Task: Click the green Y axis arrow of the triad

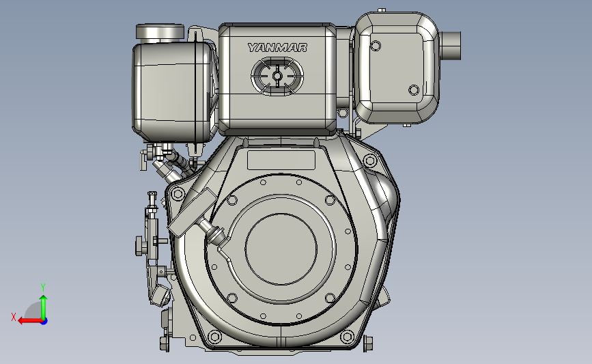Action: [x=44, y=307]
